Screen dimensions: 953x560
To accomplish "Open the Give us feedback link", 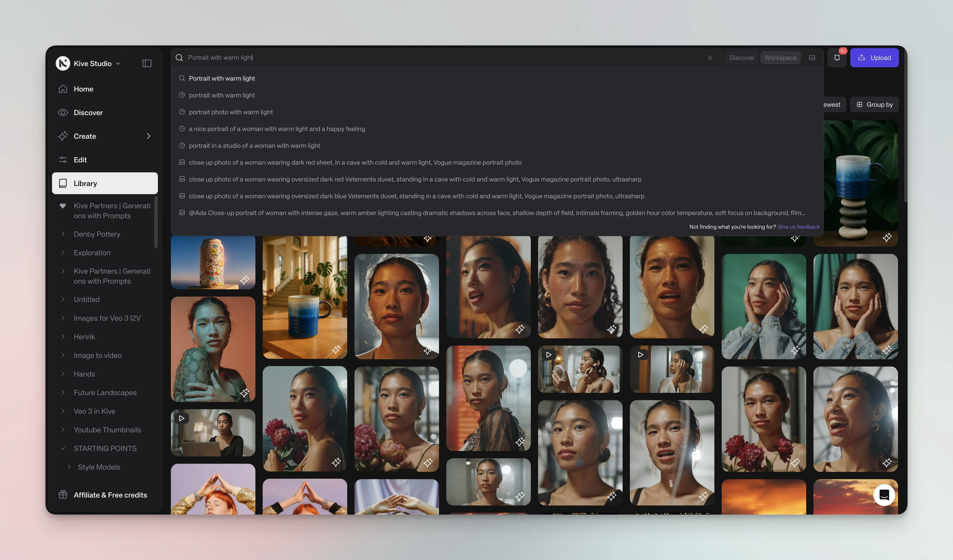I will tap(798, 227).
